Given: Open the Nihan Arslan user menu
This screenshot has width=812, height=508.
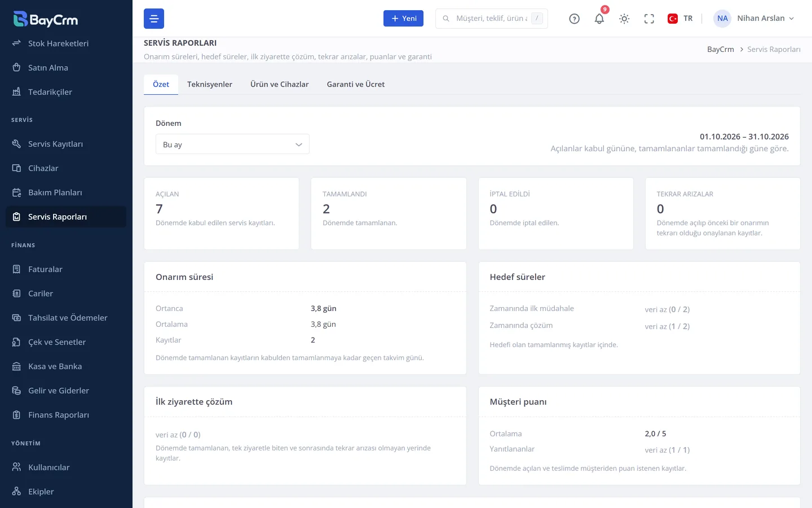Looking at the screenshot, I should click(754, 19).
